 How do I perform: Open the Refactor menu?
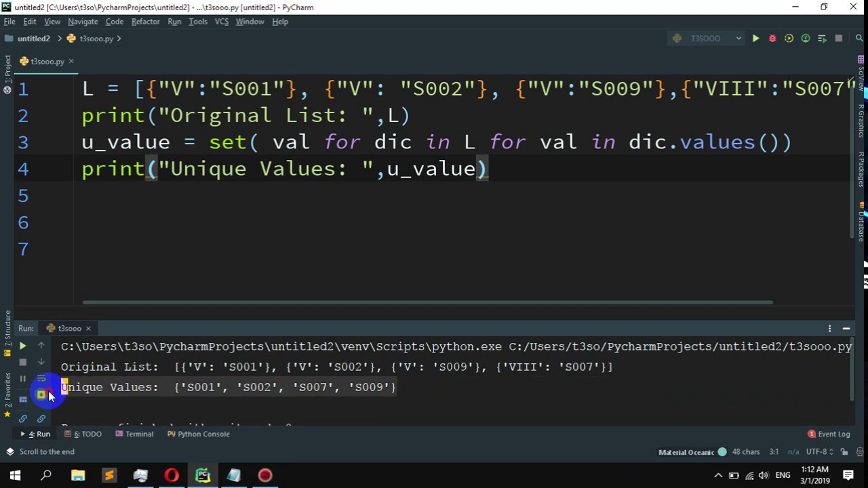click(x=146, y=22)
